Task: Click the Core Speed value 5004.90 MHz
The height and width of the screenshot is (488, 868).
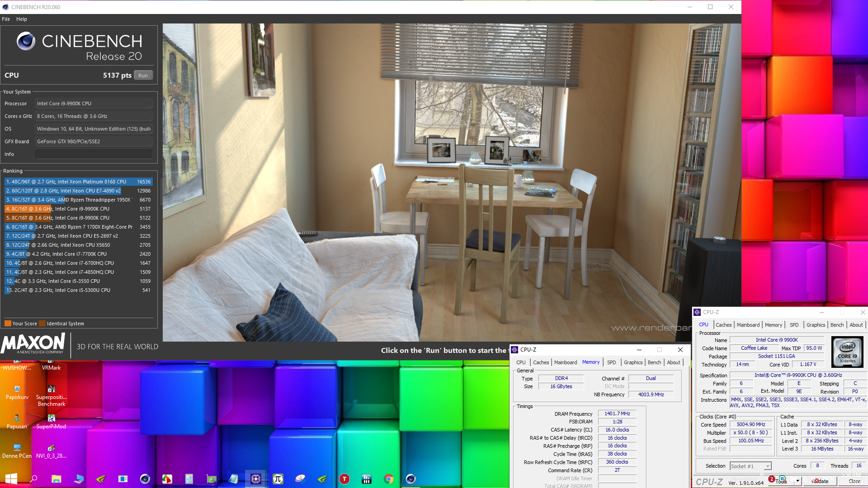Action: 751,425
